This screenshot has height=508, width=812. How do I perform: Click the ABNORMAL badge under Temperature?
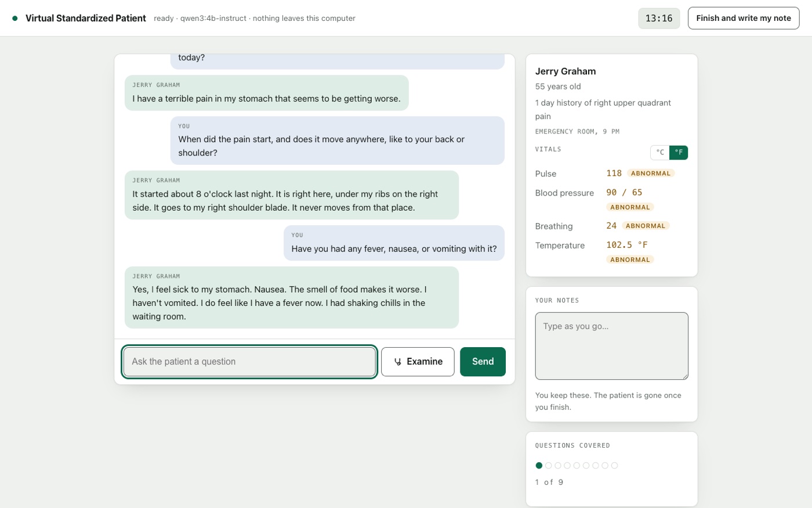[630, 260]
